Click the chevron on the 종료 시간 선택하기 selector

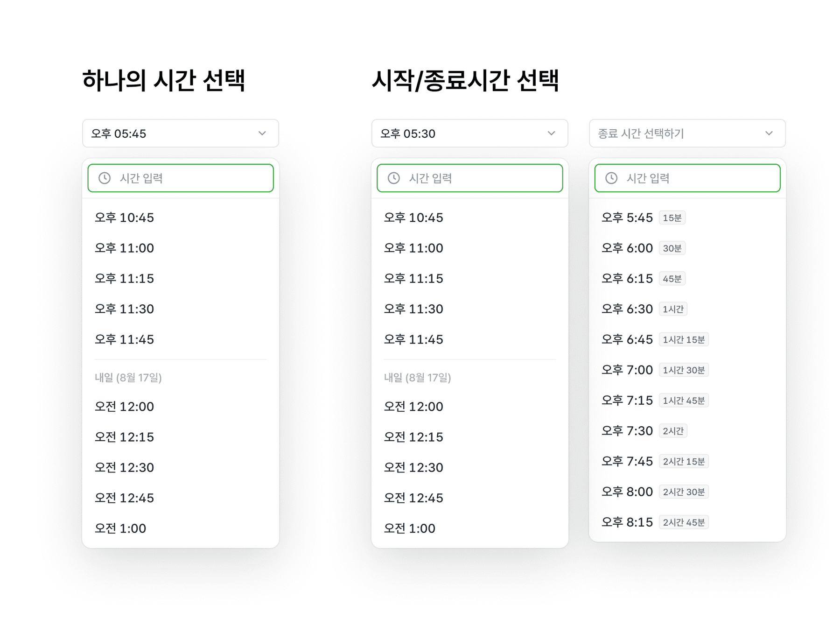click(x=770, y=134)
